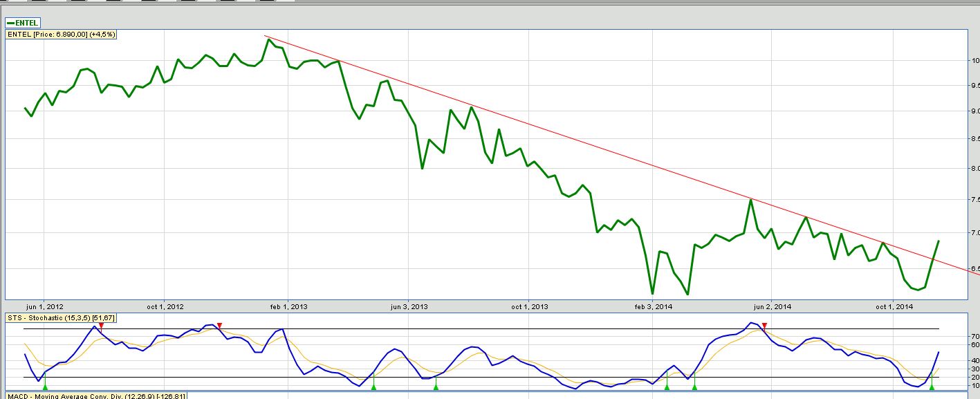
Task: Click the red sell arrow near jun 2, 2014
Action: tap(764, 325)
